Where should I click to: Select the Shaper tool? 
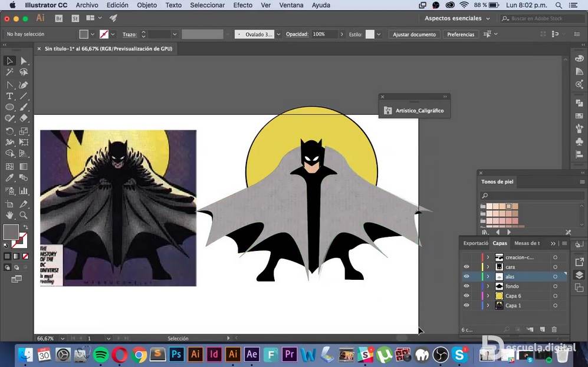(x=9, y=118)
